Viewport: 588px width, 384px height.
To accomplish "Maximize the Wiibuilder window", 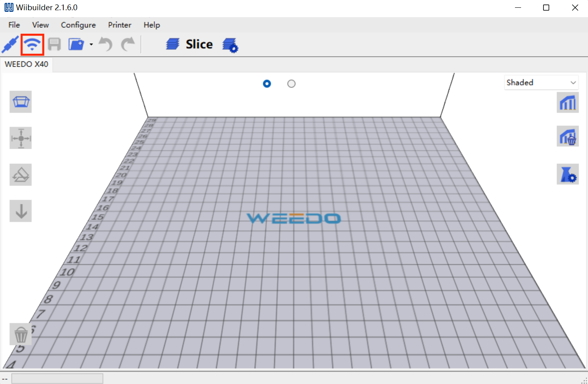I will click(x=546, y=8).
